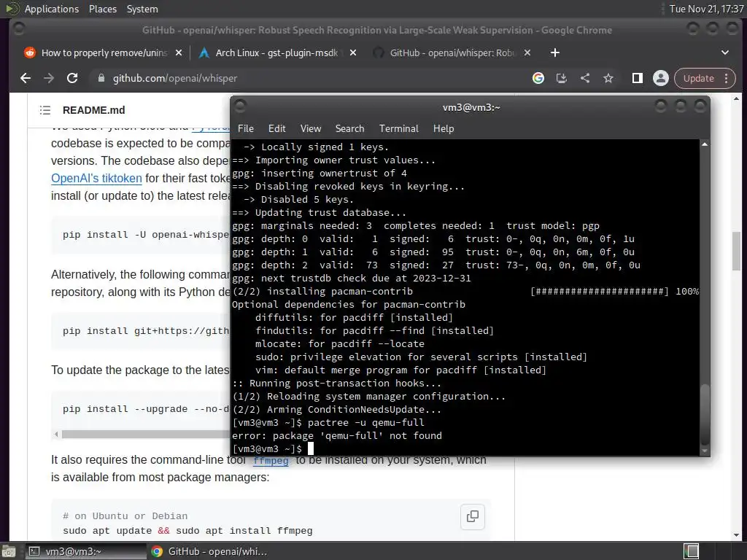Image resolution: width=747 pixels, height=560 pixels.
Task: Click the show desktop icon in bottom panel
Action: pyautogui.click(x=9, y=551)
